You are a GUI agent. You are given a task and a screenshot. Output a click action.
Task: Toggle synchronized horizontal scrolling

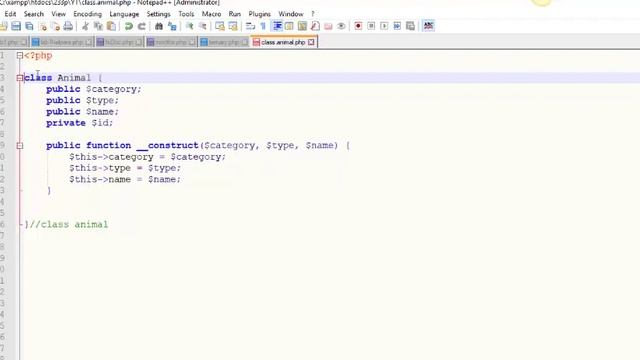(233, 27)
